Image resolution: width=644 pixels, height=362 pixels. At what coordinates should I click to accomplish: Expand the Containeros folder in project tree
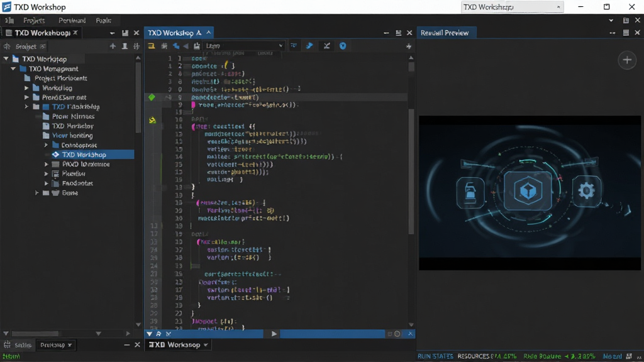[x=46, y=145]
